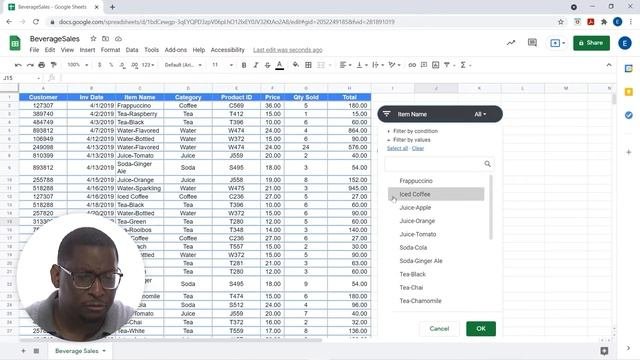The image size is (640, 360).
Task: Open the File menu
Action: pos(34,50)
